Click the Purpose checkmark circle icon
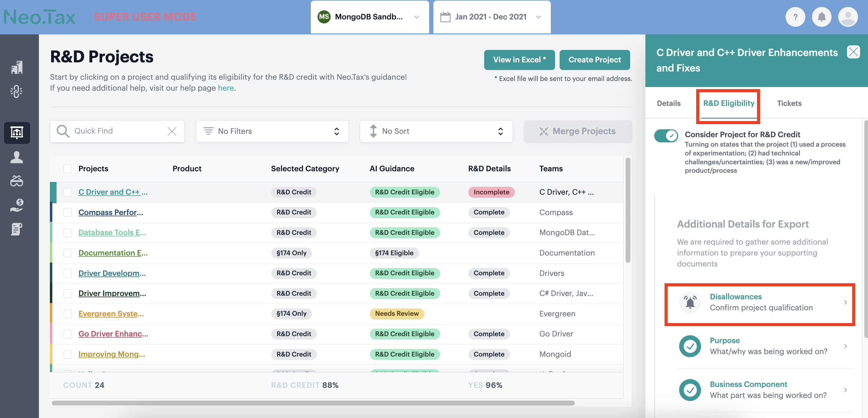Screen dimensions: 868x418 [x=690, y=346]
